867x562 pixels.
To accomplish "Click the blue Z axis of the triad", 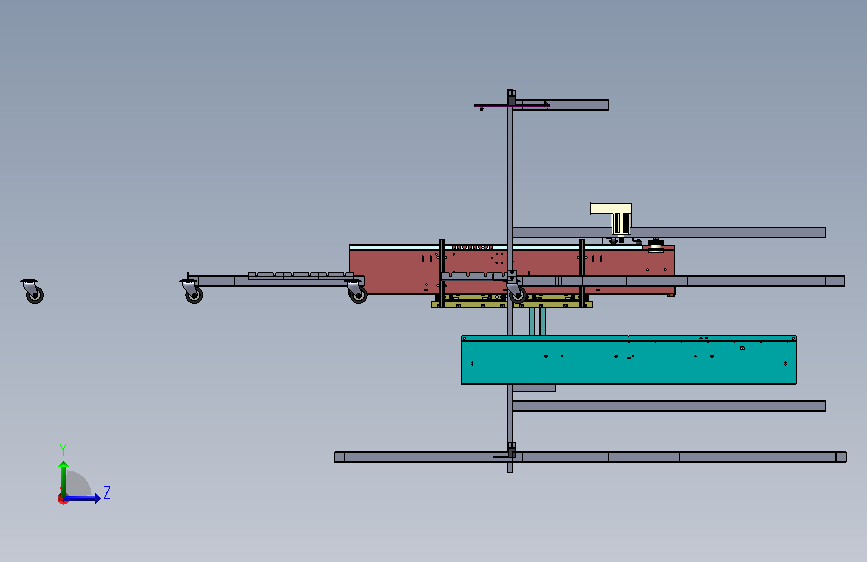I will (82, 498).
